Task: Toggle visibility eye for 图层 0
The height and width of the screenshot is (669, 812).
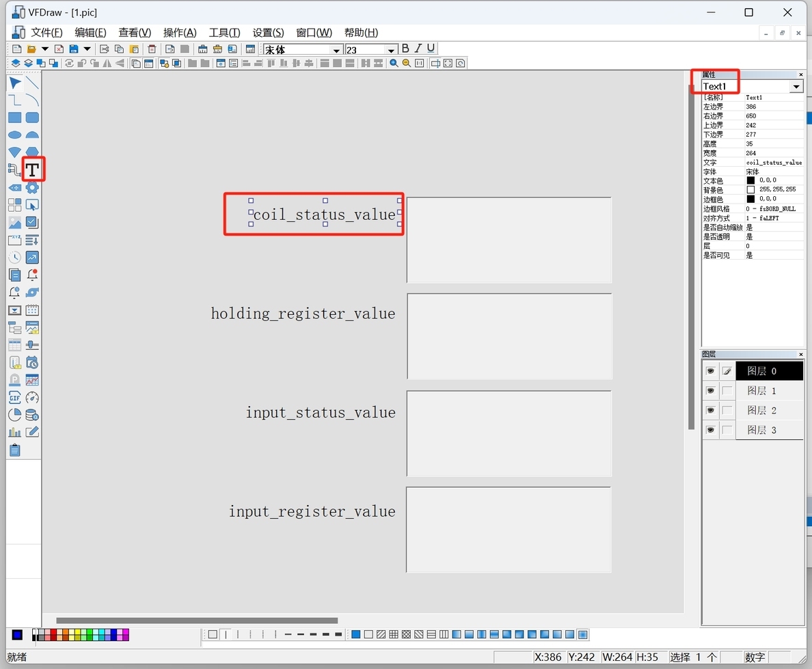Action: pos(711,371)
